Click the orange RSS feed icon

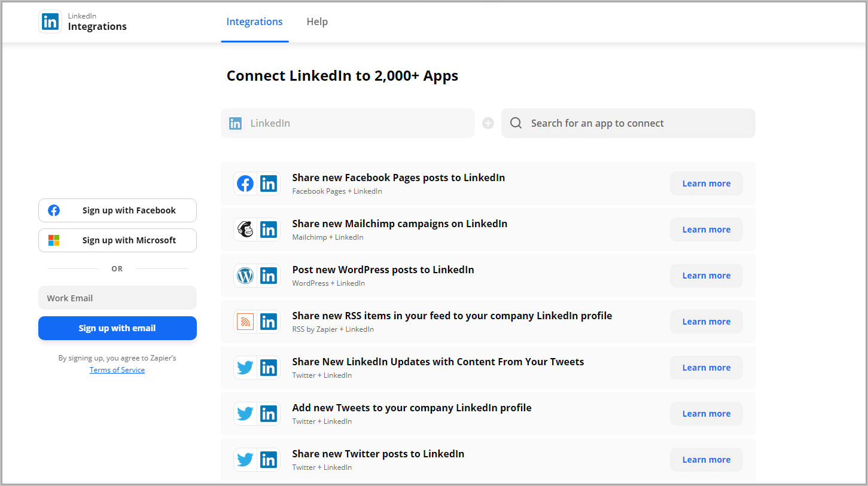pos(245,322)
